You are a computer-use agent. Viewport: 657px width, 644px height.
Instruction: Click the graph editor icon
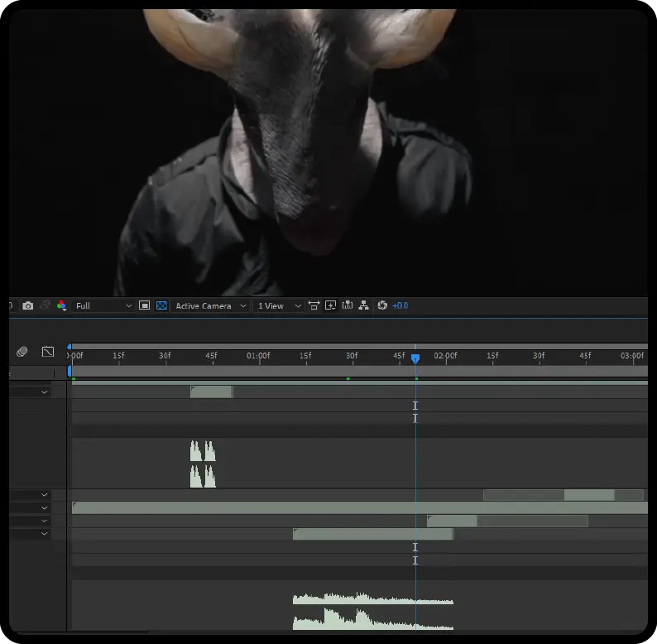pyautogui.click(x=48, y=352)
